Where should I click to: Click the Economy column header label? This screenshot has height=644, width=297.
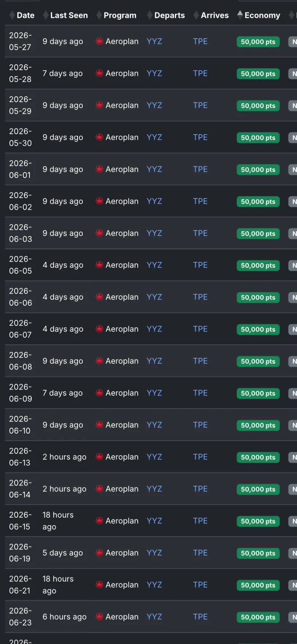pyautogui.click(x=262, y=15)
